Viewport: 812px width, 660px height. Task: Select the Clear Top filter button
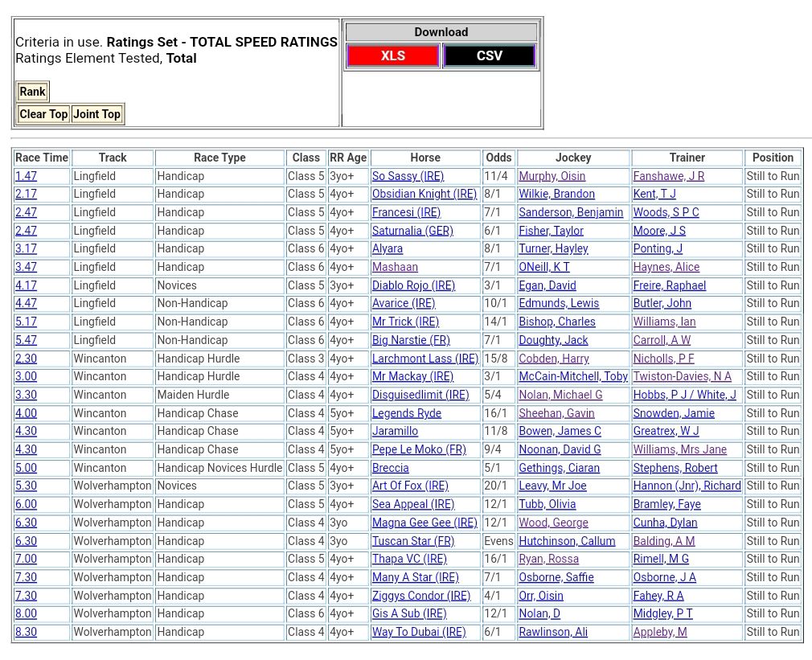[43, 114]
